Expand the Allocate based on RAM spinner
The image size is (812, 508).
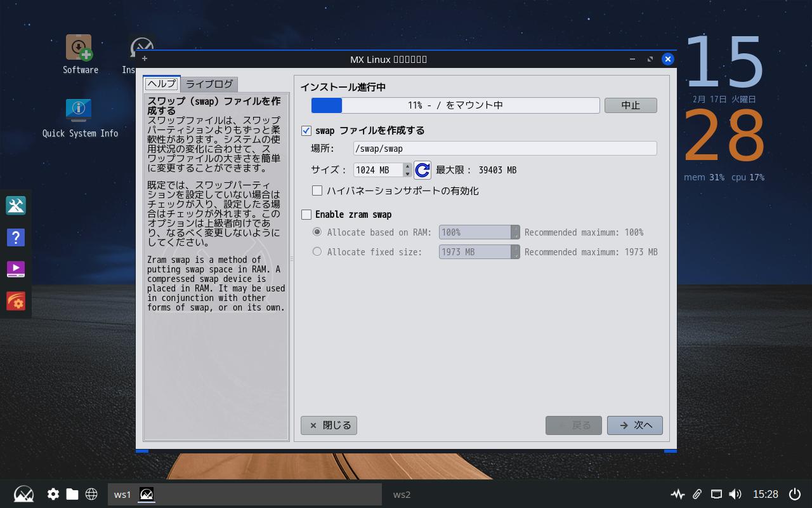pos(516,232)
